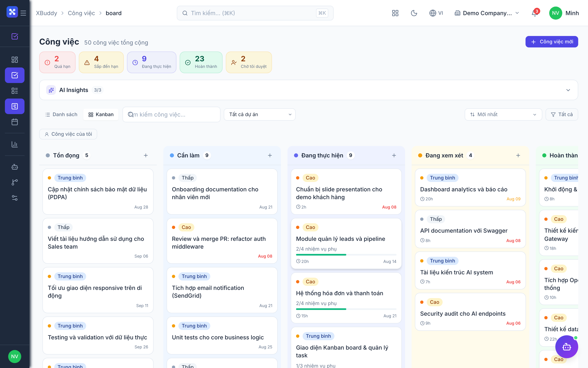Open the sliders settings sidebar icon
Screen dimensions: 588x368
(15, 198)
